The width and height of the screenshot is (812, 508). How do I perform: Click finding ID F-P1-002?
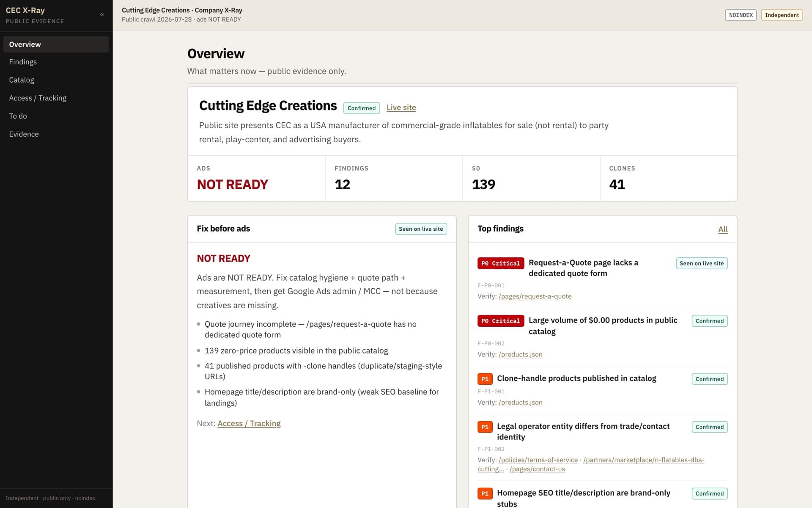click(491, 449)
